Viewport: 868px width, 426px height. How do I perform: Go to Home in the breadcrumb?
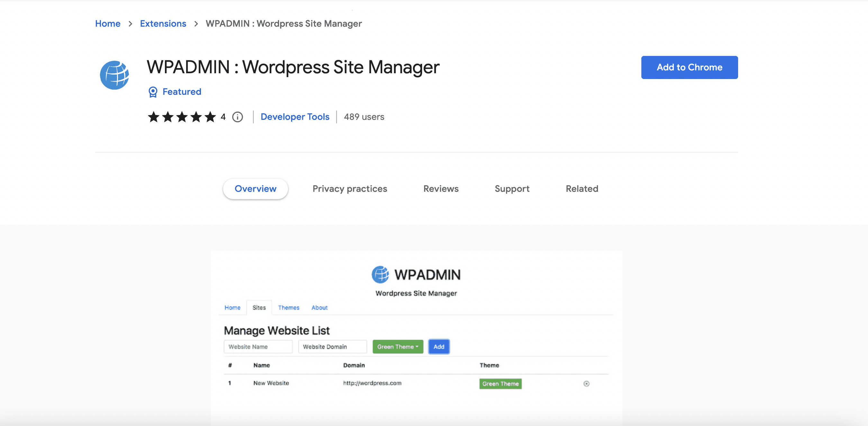(108, 23)
